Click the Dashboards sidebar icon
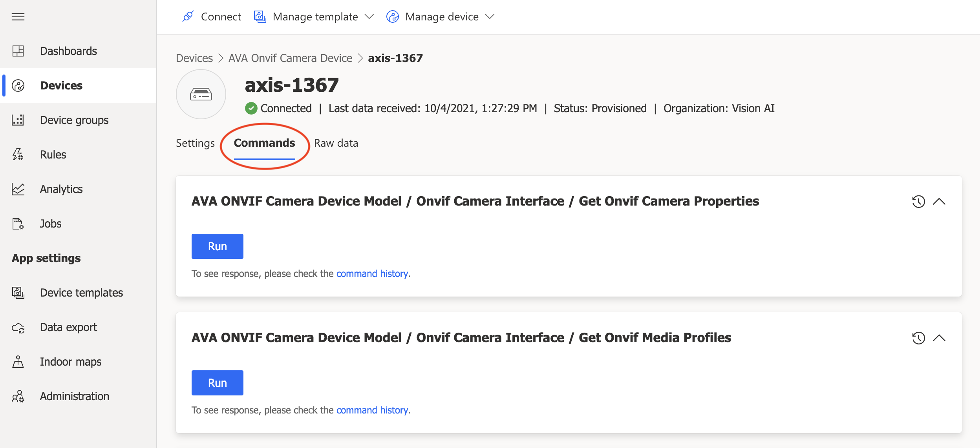 point(18,51)
